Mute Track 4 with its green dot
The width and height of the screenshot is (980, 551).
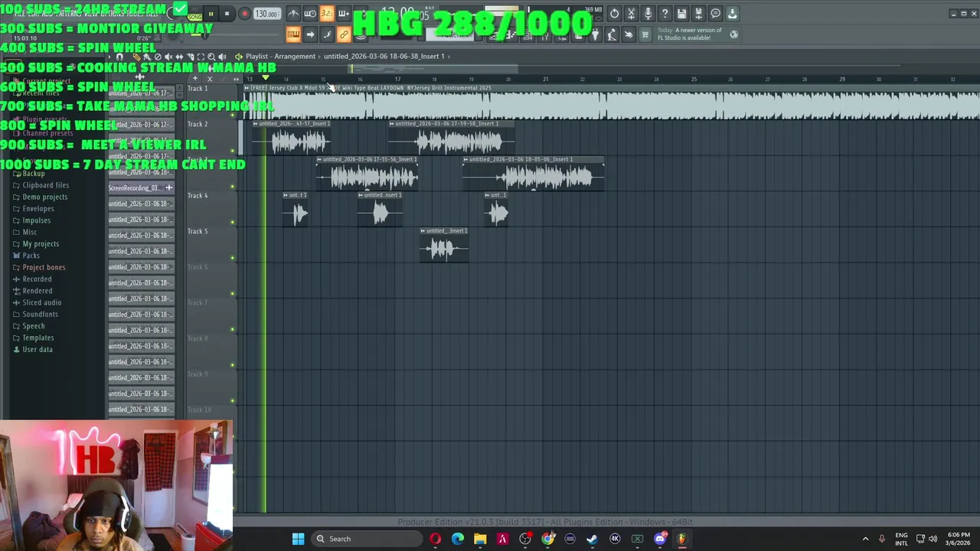click(233, 222)
